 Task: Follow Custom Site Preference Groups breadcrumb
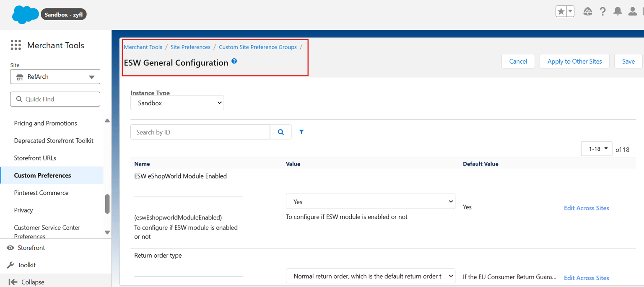257,47
